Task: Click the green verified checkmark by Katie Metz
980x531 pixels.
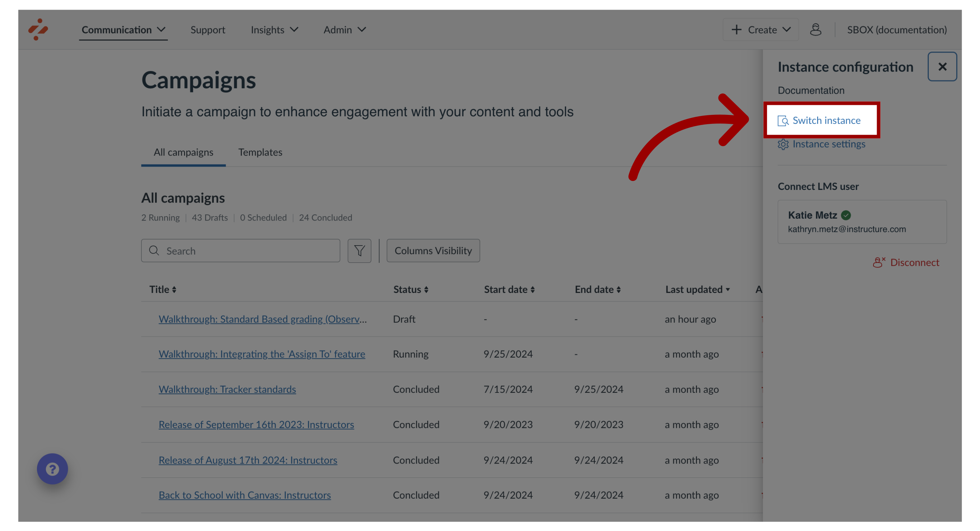Action: 846,215
